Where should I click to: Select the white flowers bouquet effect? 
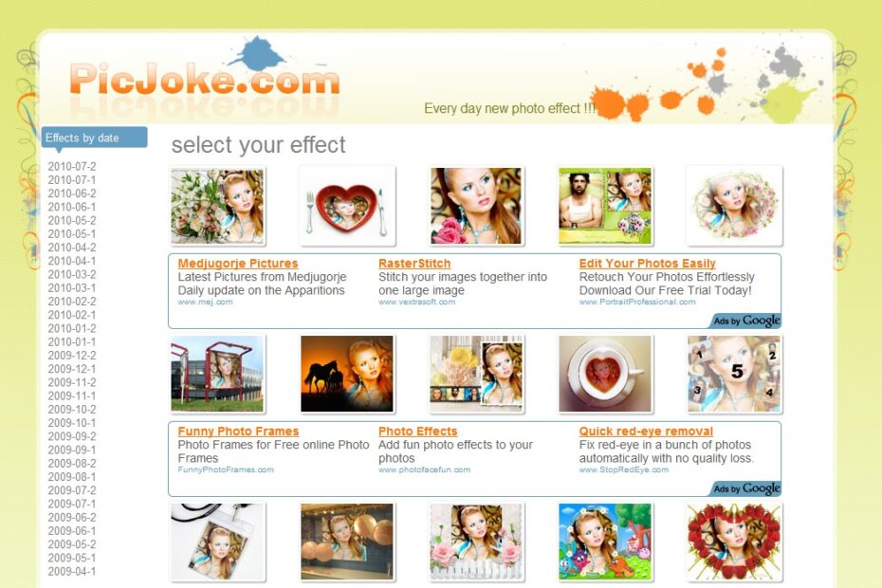[217, 206]
